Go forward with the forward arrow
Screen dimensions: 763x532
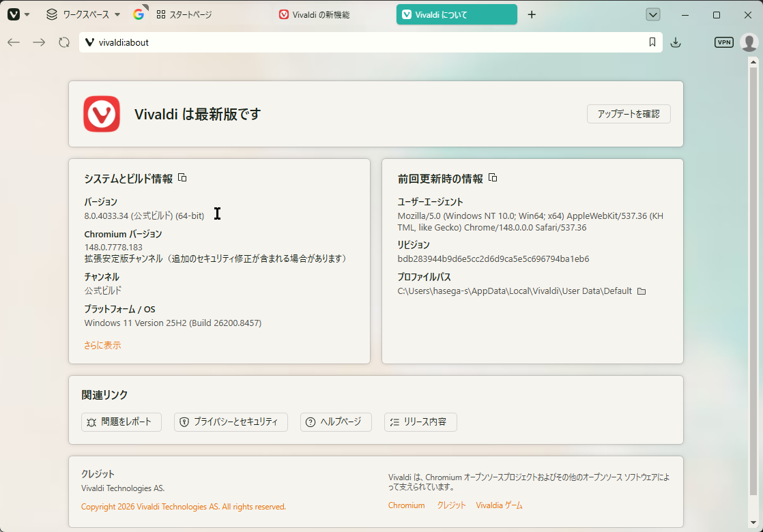click(39, 42)
